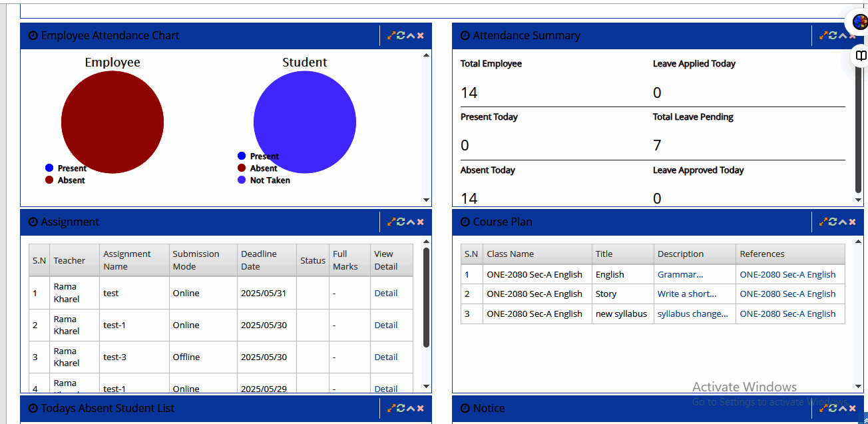Open ONE-2080 Sec-A English reference for new syllabus
Viewport: 868px width, 424px height.
[x=787, y=314]
